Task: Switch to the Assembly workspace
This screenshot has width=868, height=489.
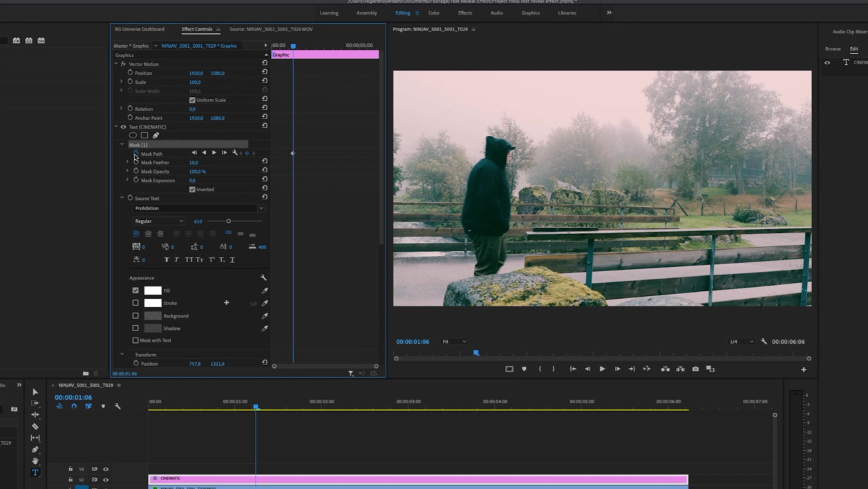Action: coord(366,12)
